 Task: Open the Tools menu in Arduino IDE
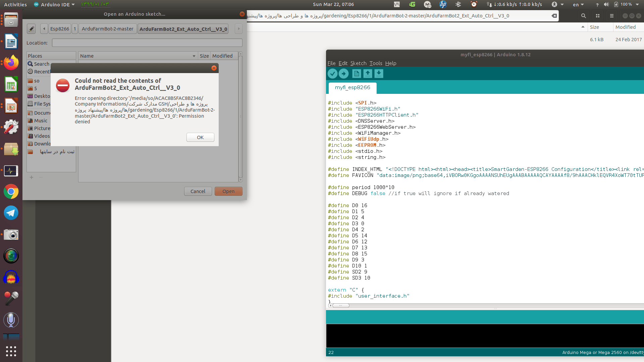[x=376, y=63]
